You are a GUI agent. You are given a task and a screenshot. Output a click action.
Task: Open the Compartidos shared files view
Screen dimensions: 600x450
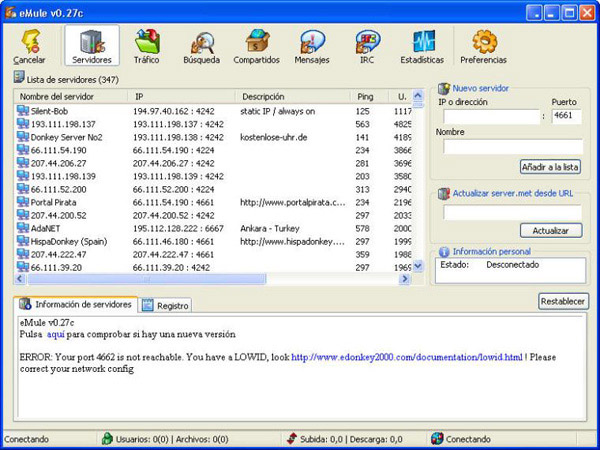pyautogui.click(x=256, y=45)
